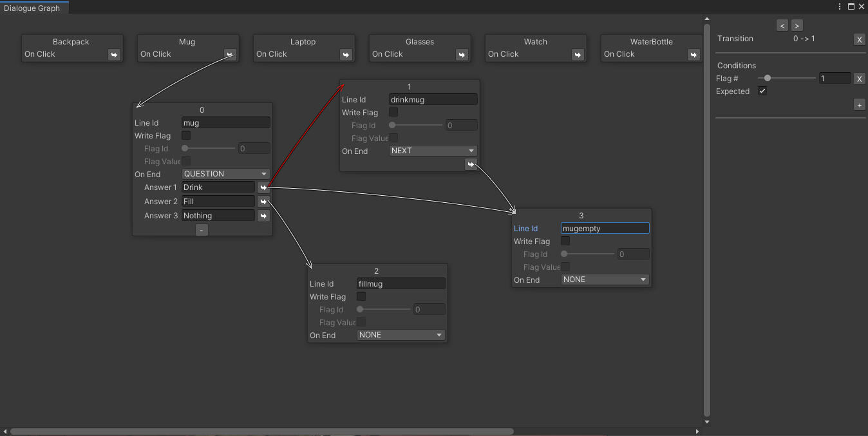868x436 pixels.
Task: Click Mug On Click connector arrow
Action: pos(230,55)
